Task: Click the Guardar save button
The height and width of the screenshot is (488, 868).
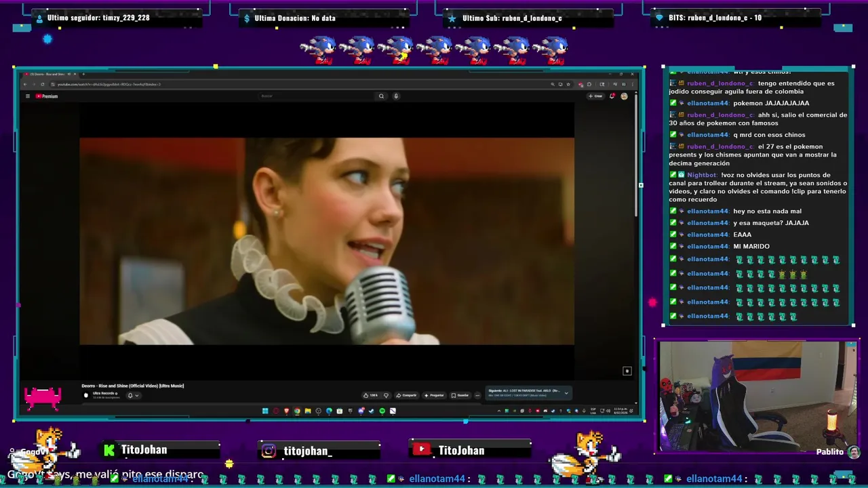Action: click(460, 395)
